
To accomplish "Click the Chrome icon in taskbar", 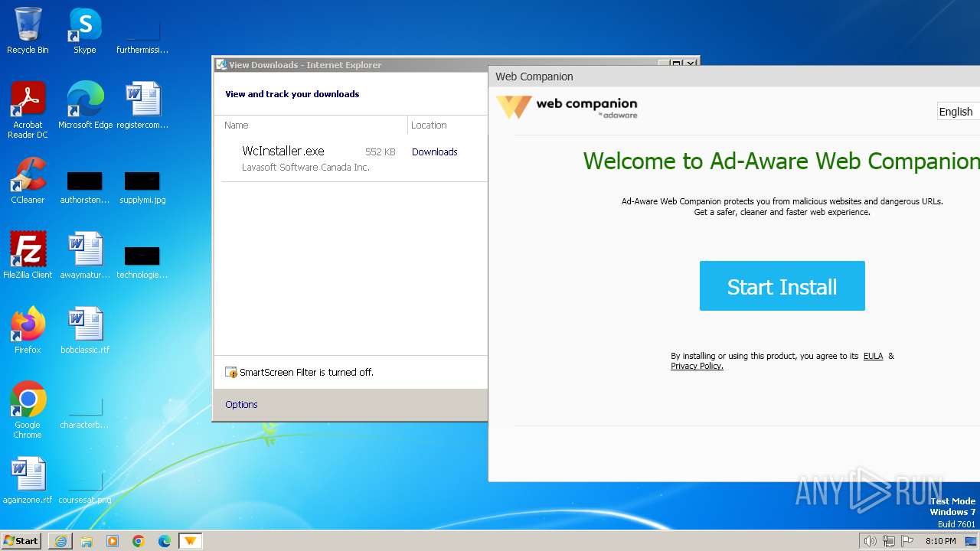I will coord(139,541).
